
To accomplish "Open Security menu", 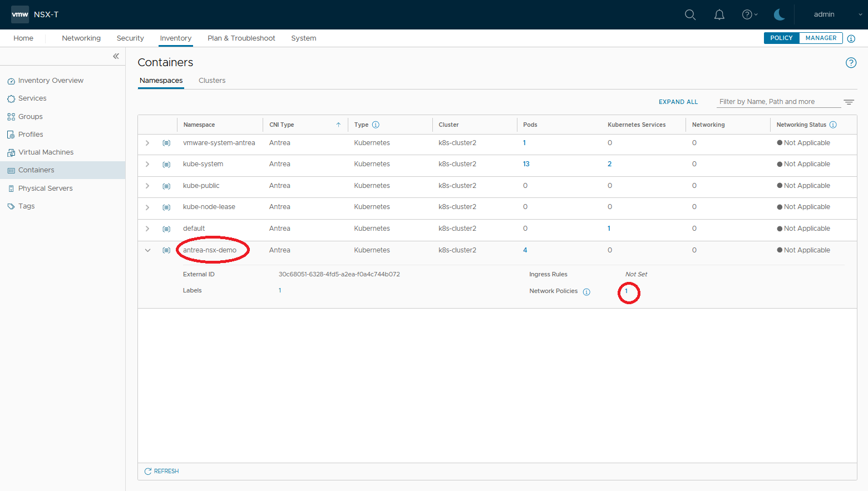I will tap(130, 38).
